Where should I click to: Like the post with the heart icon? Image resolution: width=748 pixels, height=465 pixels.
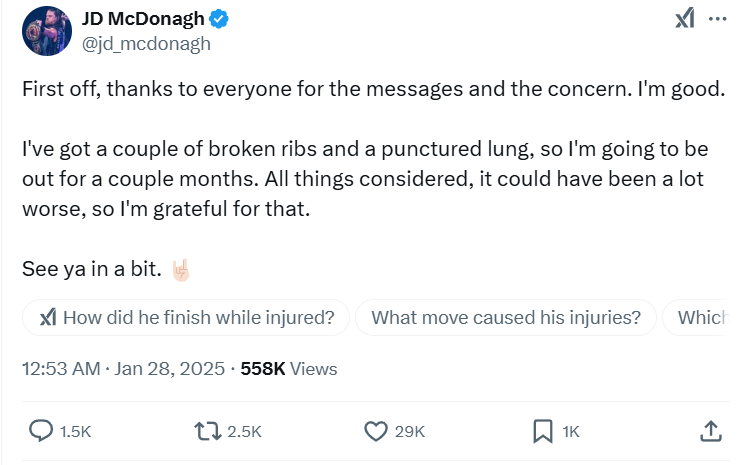click(375, 431)
